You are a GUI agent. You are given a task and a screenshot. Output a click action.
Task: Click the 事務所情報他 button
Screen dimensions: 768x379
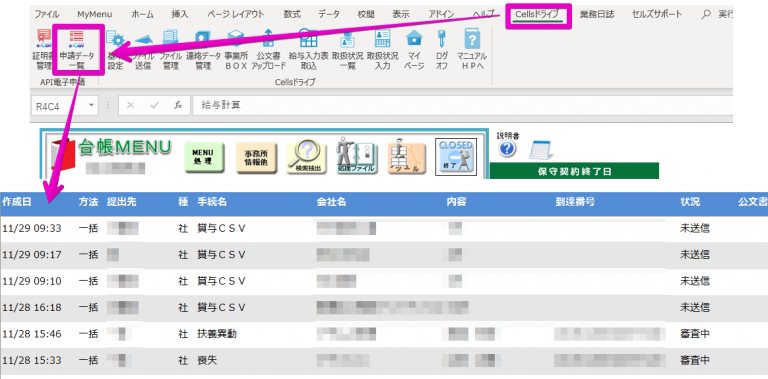256,158
